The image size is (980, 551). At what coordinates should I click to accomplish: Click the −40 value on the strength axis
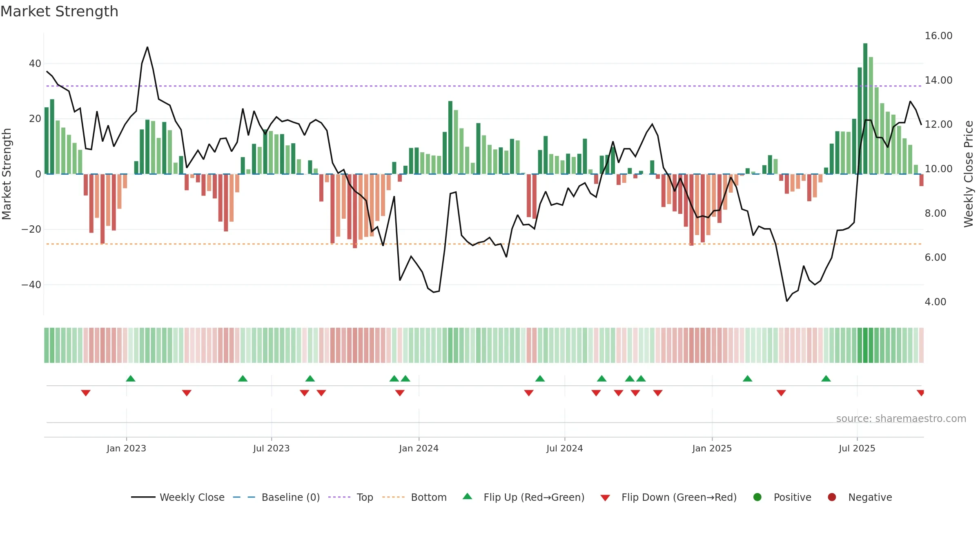point(31,285)
